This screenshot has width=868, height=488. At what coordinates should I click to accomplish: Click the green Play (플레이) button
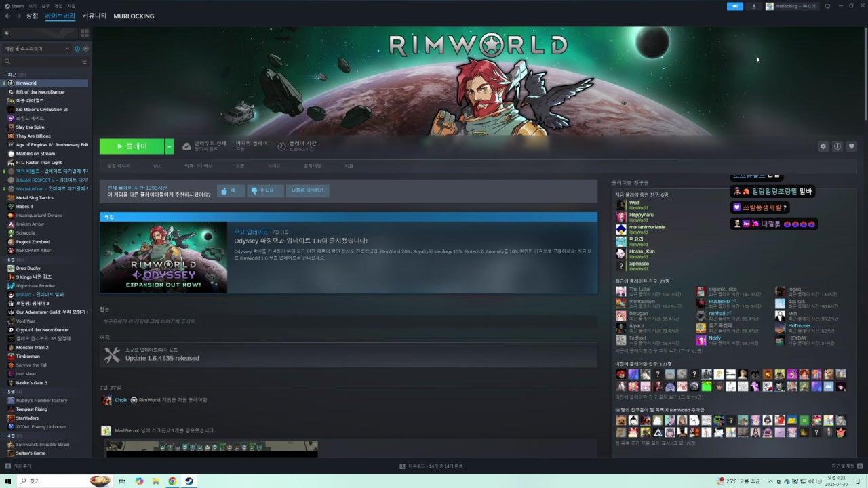(132, 146)
